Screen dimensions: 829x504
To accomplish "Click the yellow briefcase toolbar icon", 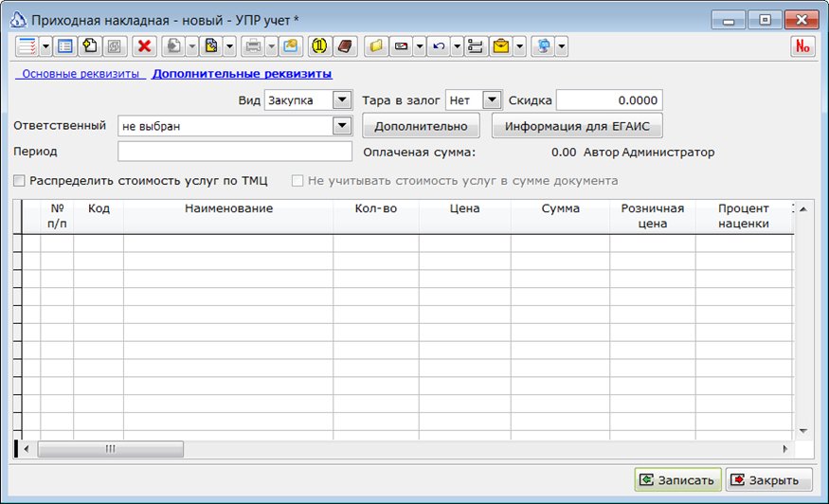I will [500, 46].
